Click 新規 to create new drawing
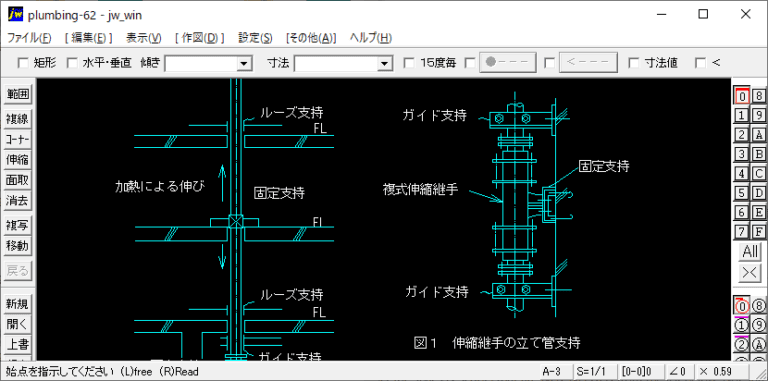The width and height of the screenshot is (768, 381). point(17,304)
